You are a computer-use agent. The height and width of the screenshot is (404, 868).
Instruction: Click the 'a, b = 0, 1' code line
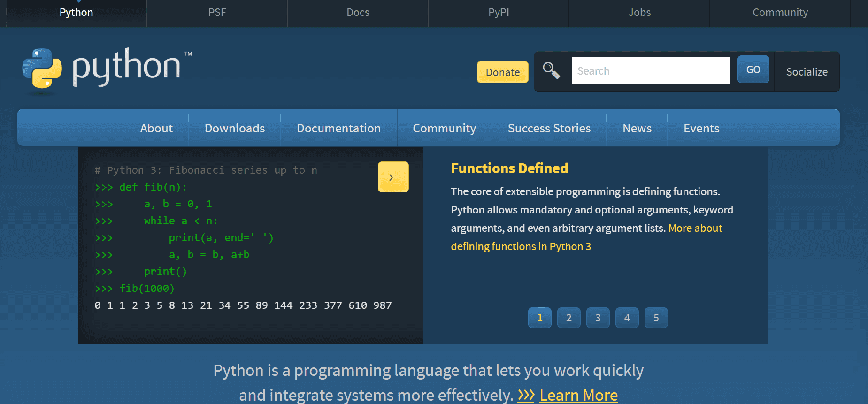[177, 204]
